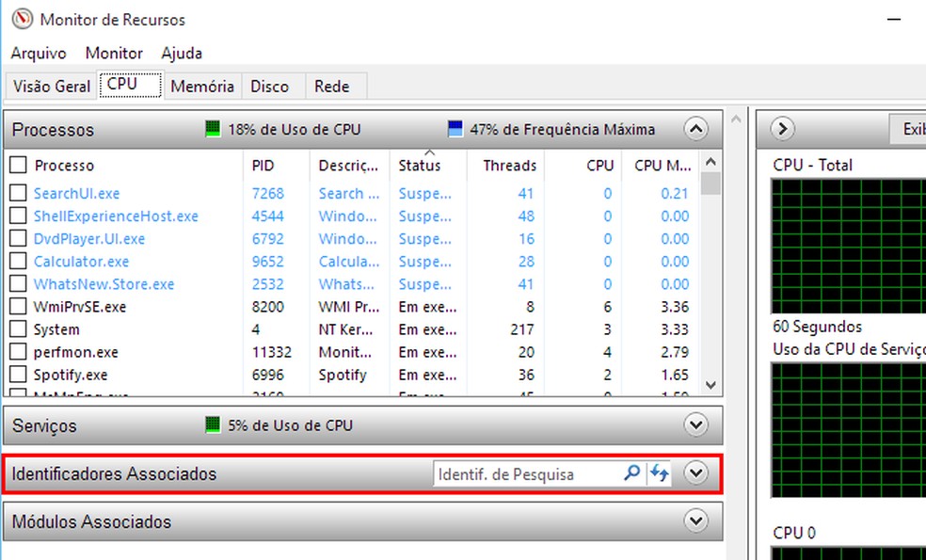The image size is (926, 560).
Task: Click the NT Ker... description cell
Action: (x=346, y=329)
